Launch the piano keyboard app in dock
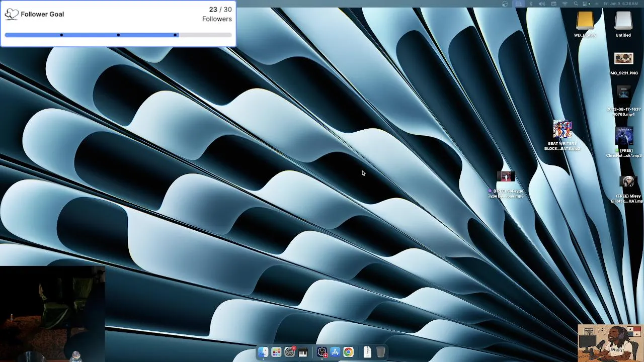Screen dimensions: 644x362 302,352
